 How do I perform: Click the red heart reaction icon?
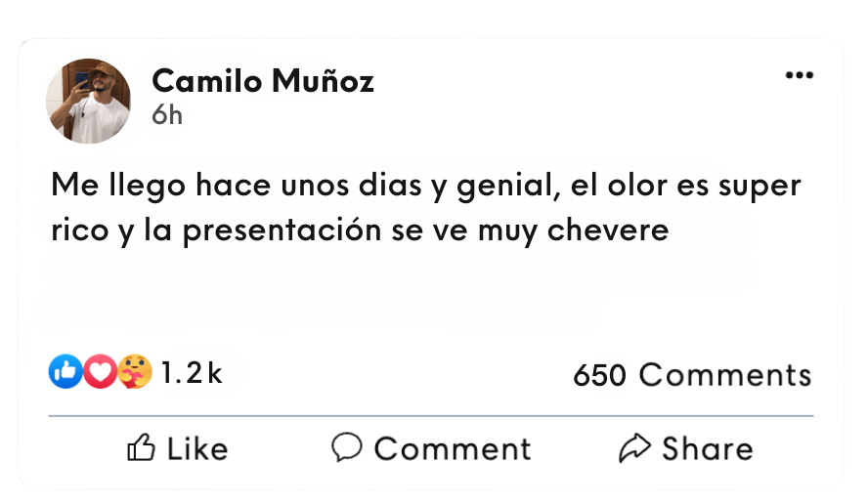(99, 372)
